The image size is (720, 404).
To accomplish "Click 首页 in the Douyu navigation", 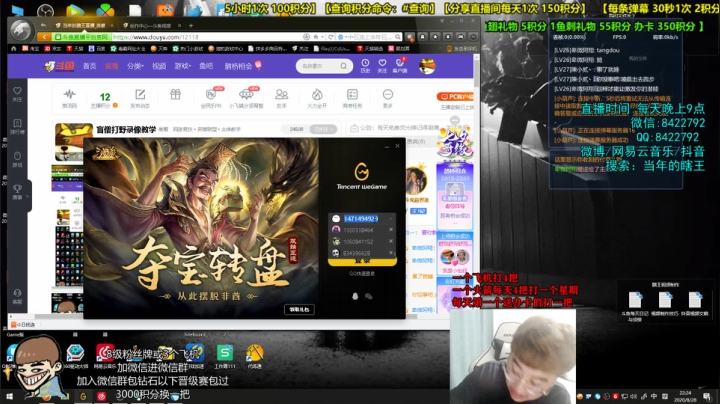I will tap(90, 66).
